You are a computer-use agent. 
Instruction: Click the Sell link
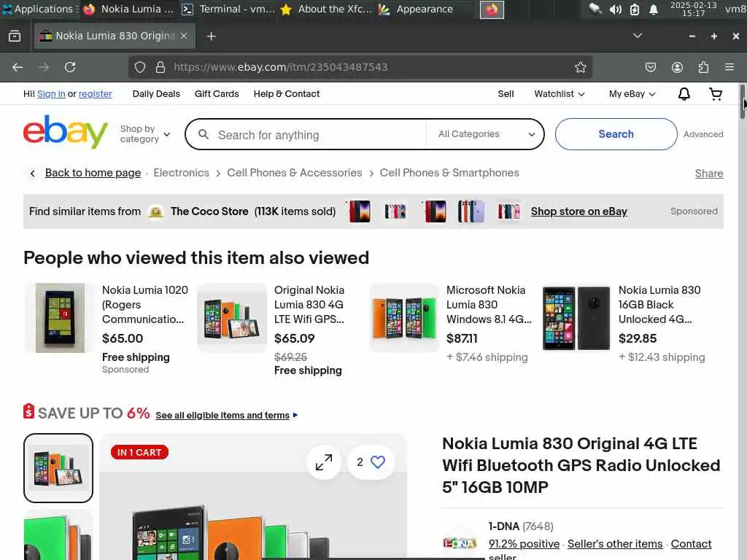tap(506, 94)
